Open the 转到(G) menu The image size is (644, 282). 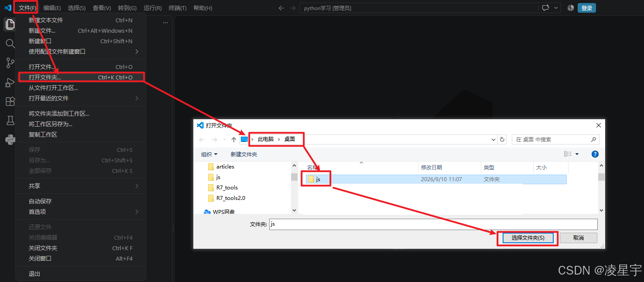[127, 8]
